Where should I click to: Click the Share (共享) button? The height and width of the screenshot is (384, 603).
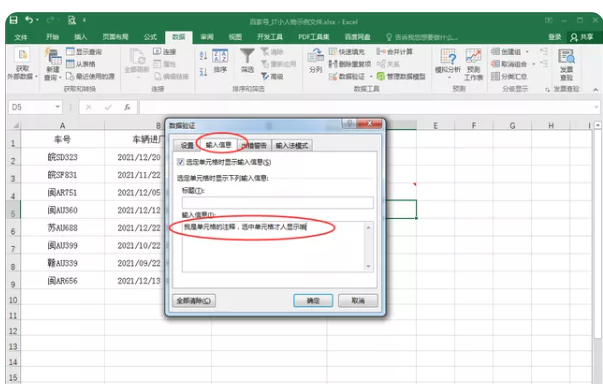(581, 37)
